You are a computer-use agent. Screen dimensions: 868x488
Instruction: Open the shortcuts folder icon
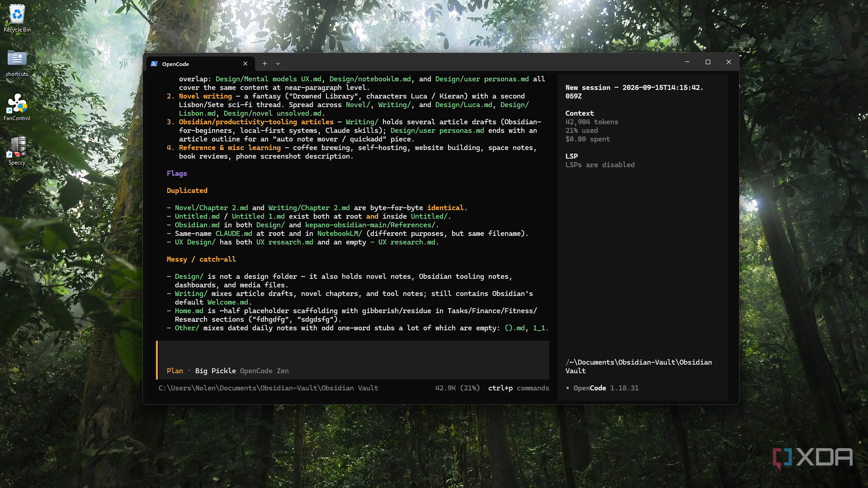(17, 63)
